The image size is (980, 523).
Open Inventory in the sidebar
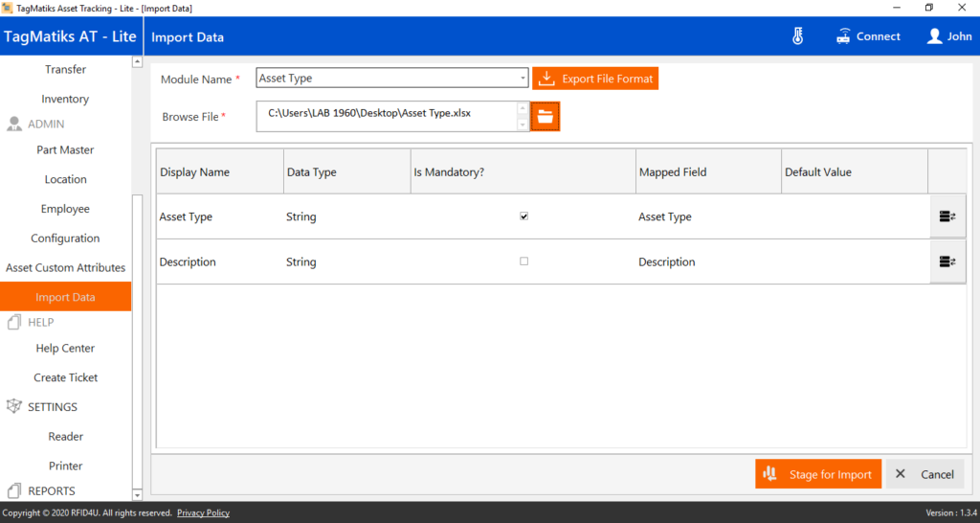tap(66, 99)
